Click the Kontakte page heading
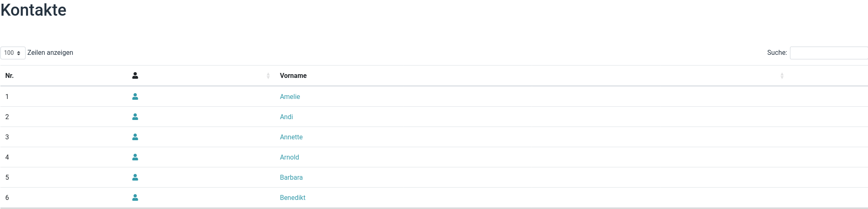 pos(33,10)
